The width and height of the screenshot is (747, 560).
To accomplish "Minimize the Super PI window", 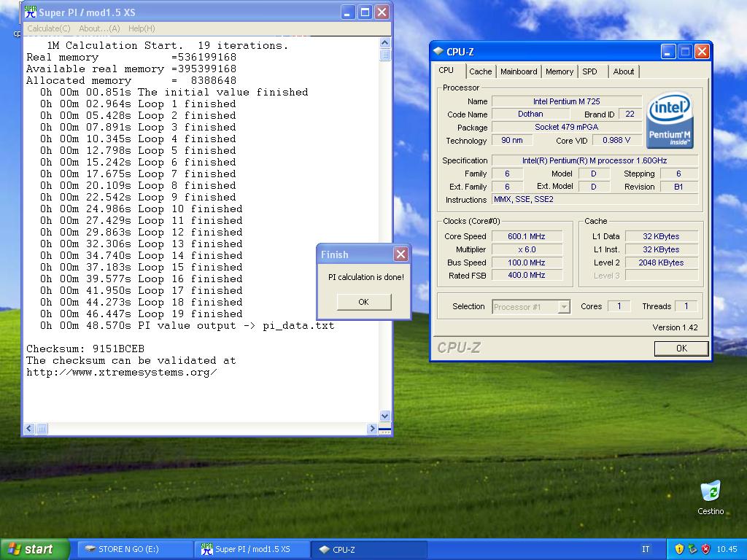I will (x=348, y=12).
